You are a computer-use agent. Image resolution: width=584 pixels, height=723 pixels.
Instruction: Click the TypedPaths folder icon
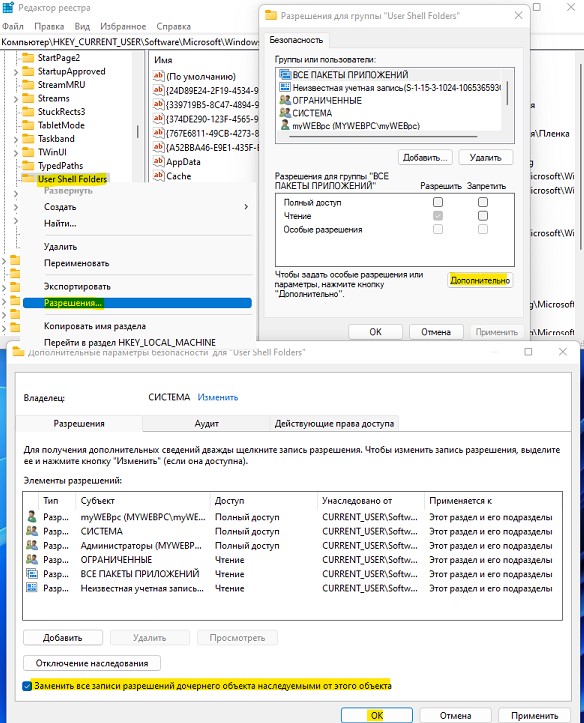point(28,166)
